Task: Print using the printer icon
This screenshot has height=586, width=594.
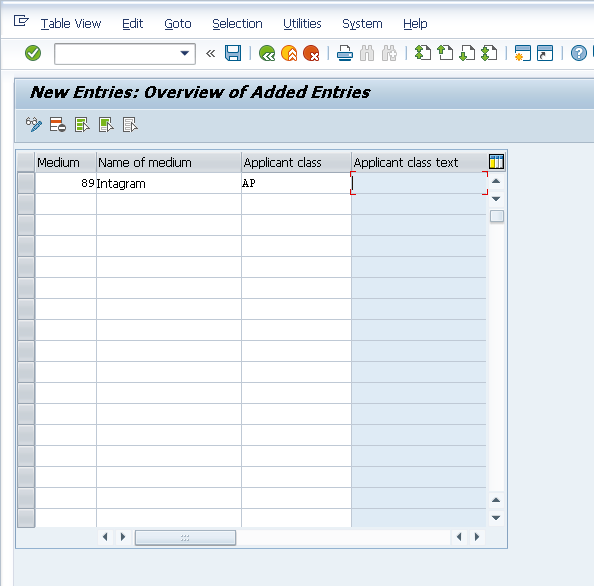Action: pos(345,53)
